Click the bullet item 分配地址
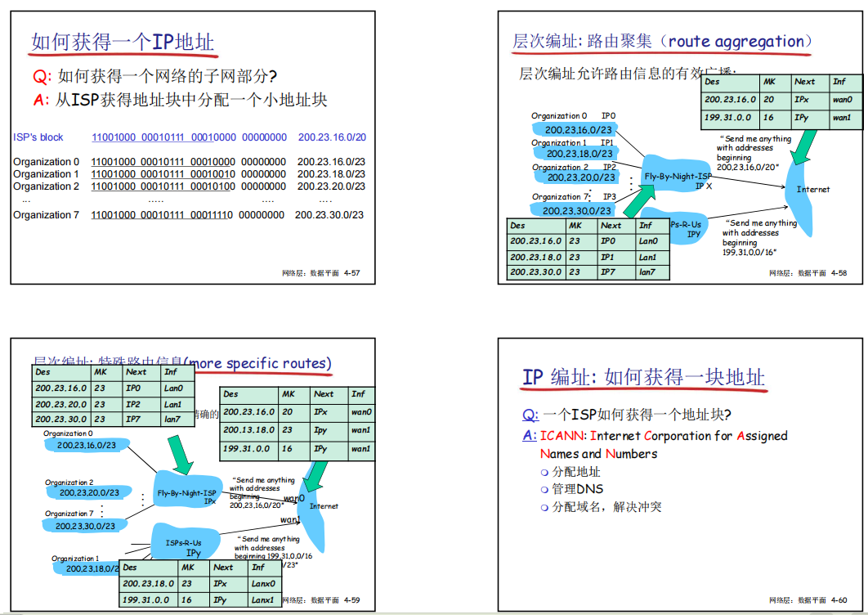The image size is (868, 615). click(x=576, y=472)
